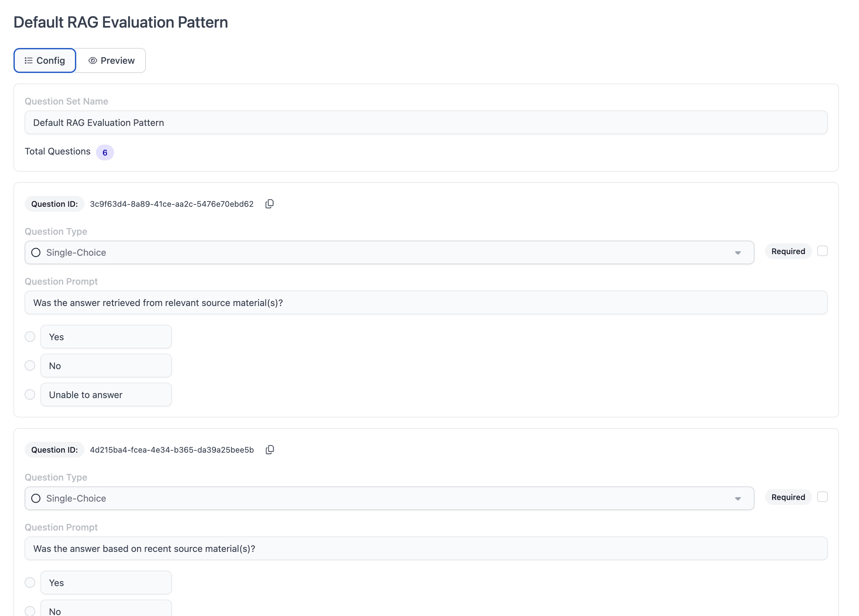Edit 'Yes' option text of recent source question
Image resolution: width=859 pixels, height=616 pixels.
106,582
